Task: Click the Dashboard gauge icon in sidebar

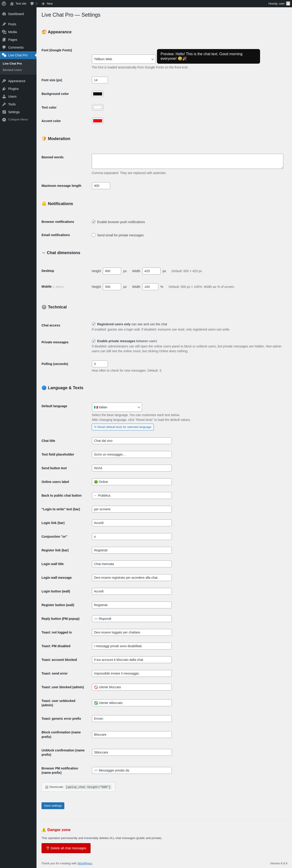Action: click(x=4, y=14)
